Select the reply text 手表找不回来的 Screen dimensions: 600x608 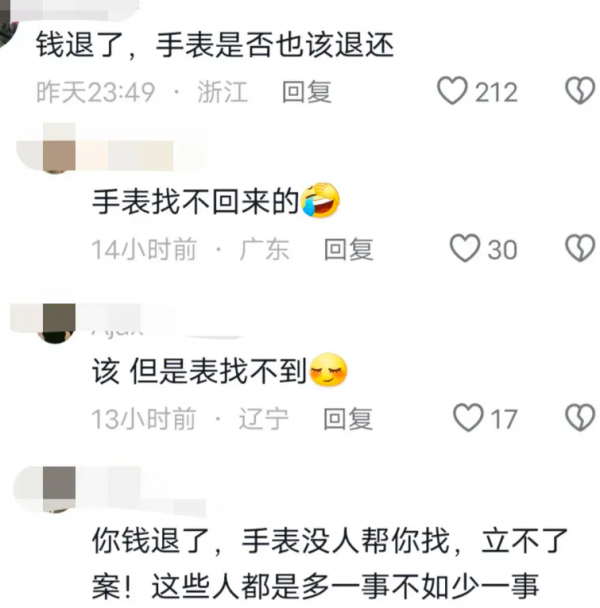(196, 202)
